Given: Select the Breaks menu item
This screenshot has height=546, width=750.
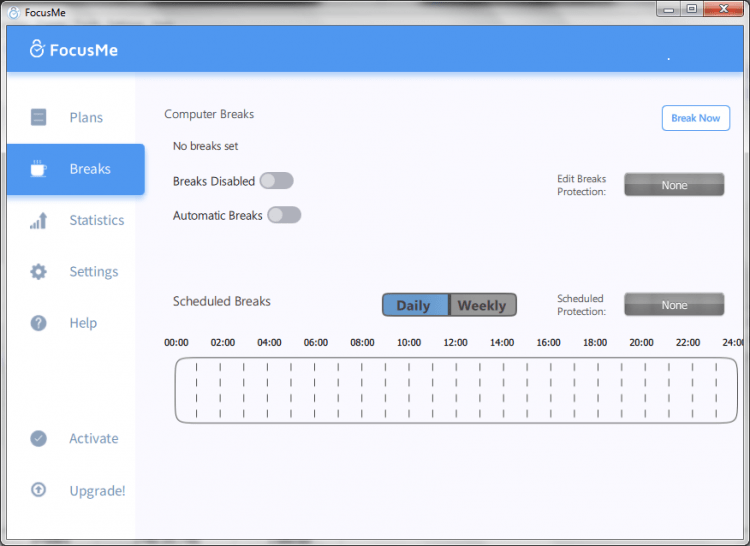Looking at the screenshot, I should [x=76, y=169].
